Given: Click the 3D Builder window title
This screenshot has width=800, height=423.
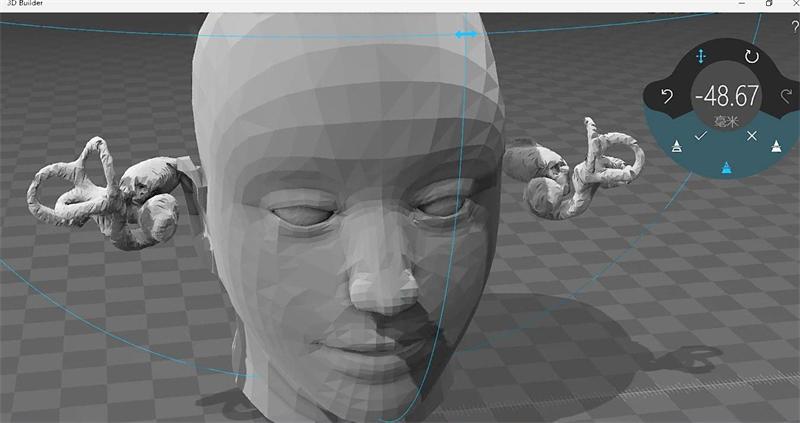Looking at the screenshot, I should click(24, 3).
